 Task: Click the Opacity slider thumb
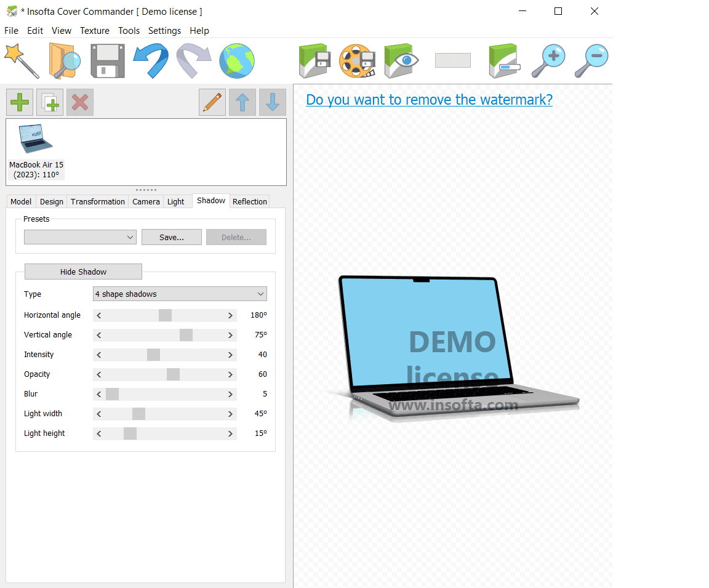pos(173,374)
